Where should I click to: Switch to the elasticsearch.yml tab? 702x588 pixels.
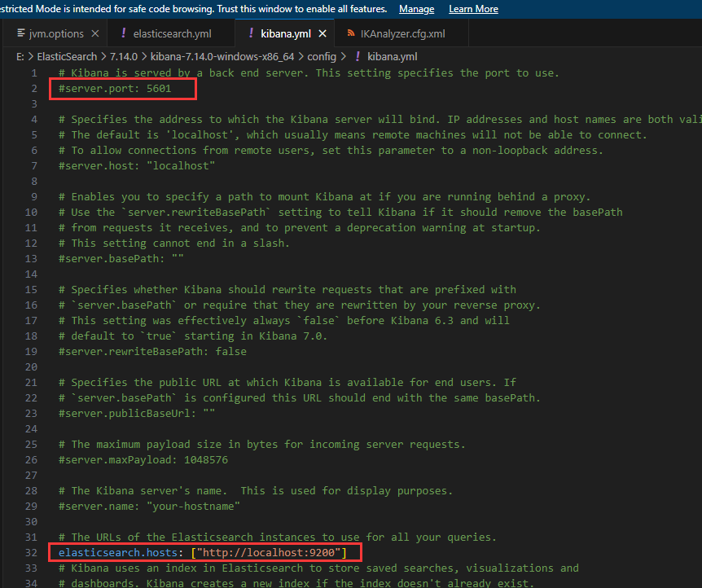pos(171,33)
